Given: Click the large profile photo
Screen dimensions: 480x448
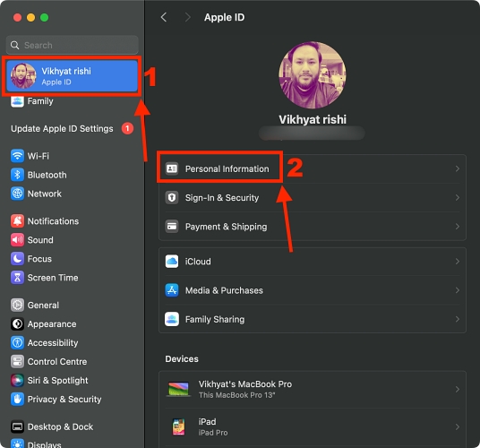Looking at the screenshot, I should tap(313, 75).
